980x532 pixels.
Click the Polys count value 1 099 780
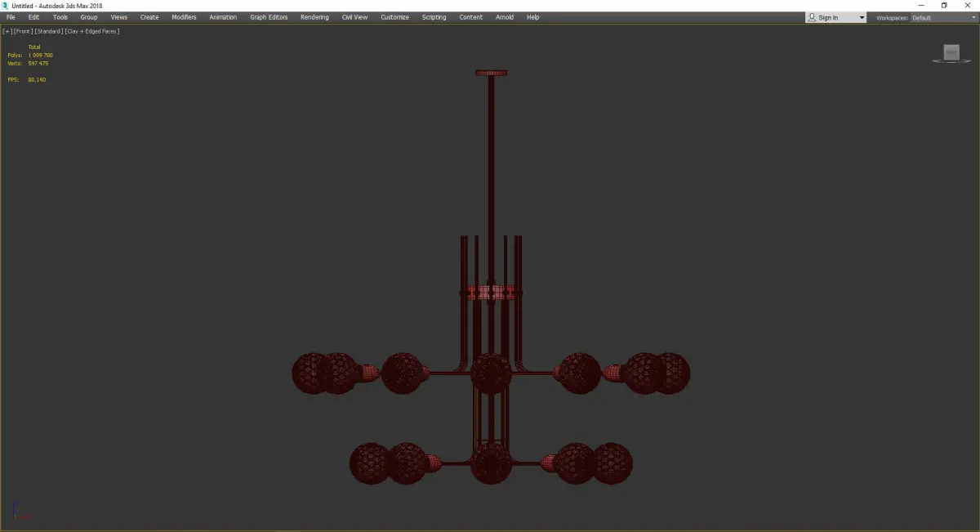click(x=41, y=55)
